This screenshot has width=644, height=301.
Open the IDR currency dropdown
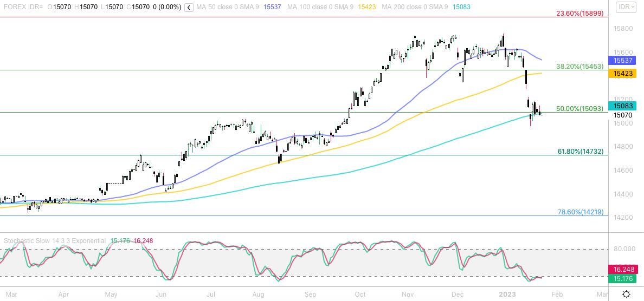[627, 7]
